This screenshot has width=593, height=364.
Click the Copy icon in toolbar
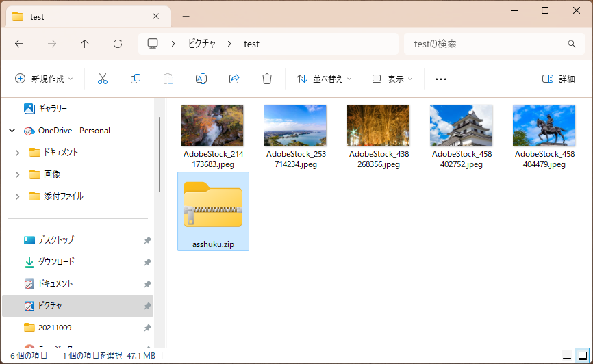(x=136, y=79)
